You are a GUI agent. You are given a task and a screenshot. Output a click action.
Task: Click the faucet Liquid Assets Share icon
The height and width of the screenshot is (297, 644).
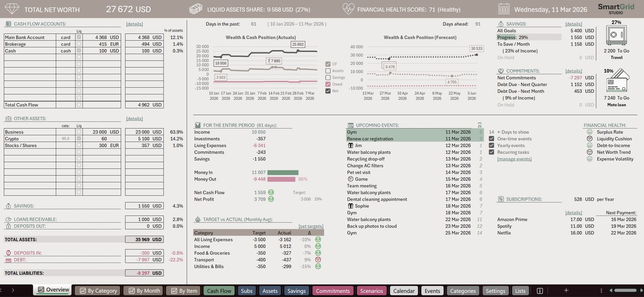click(195, 8)
